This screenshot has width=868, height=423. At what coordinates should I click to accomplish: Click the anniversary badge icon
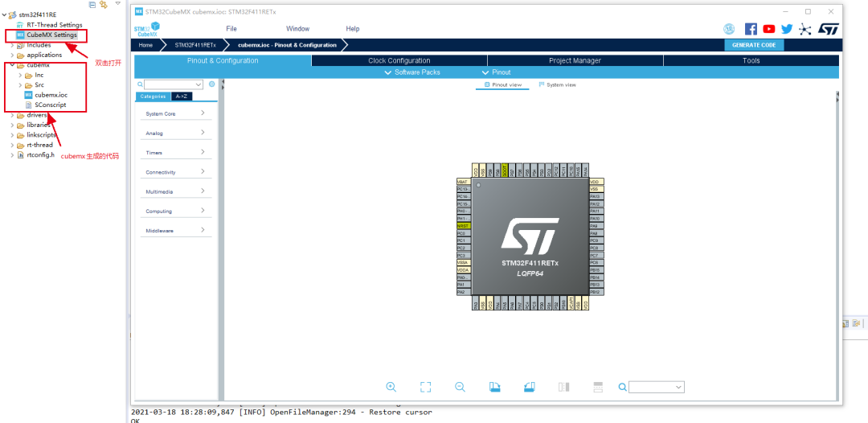click(729, 29)
